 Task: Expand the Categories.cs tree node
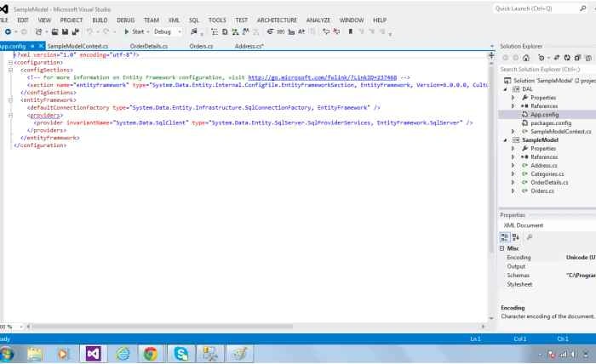(513, 173)
